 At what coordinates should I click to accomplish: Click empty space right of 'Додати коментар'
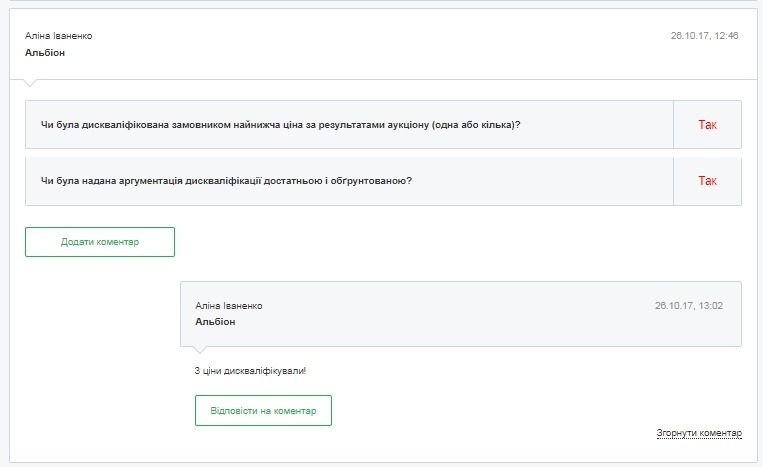(450, 242)
